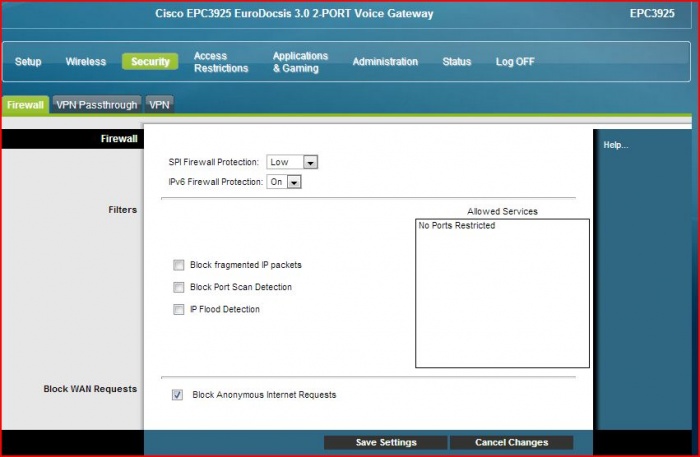Open the Status menu
The width and height of the screenshot is (700, 457).
[x=457, y=62]
